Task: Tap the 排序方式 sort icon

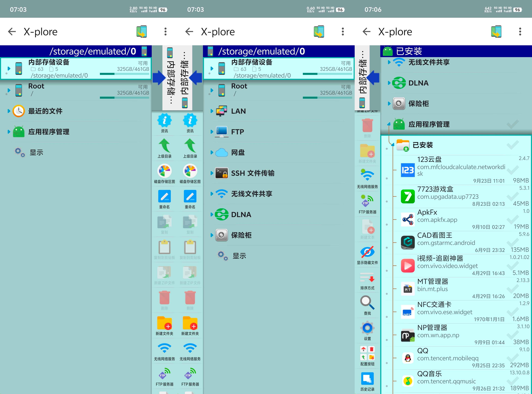Action: (367, 278)
